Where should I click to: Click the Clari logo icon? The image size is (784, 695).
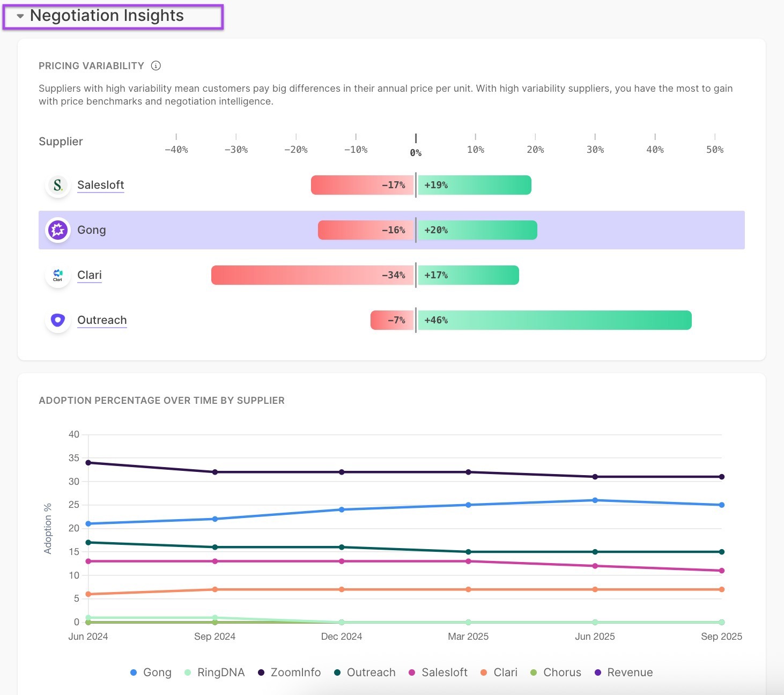(x=58, y=276)
